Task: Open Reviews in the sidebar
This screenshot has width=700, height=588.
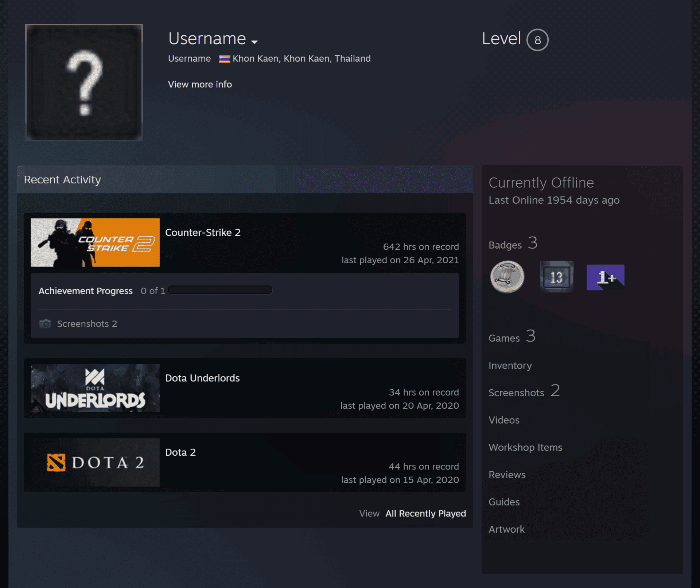Action: tap(507, 475)
